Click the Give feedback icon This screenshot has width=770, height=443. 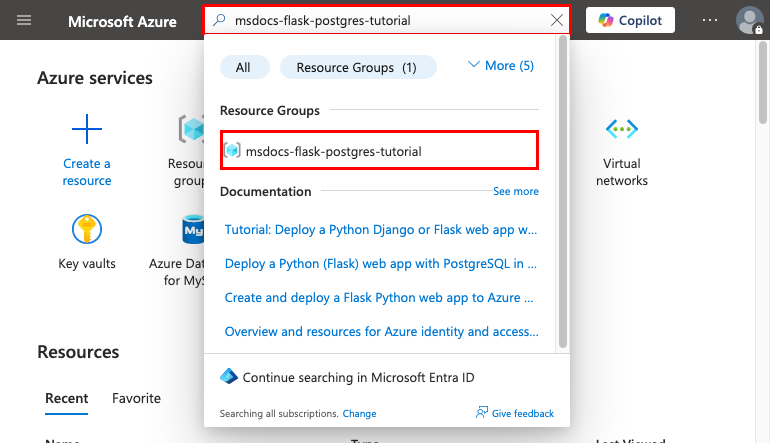click(482, 413)
